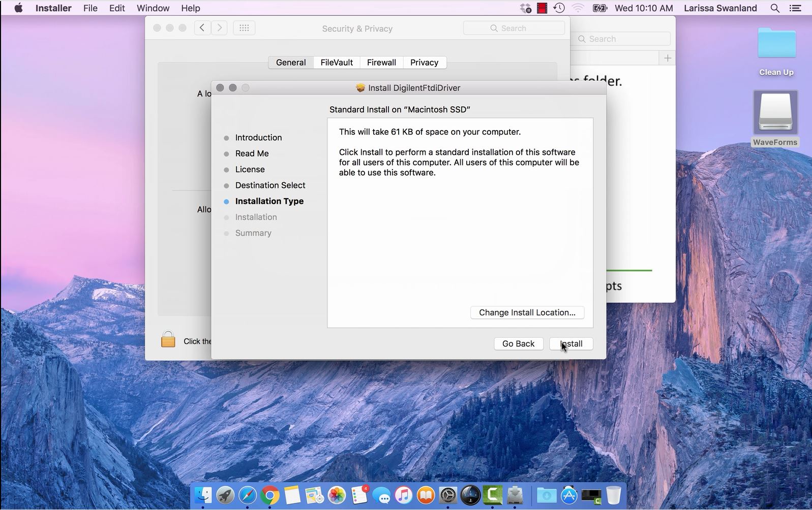
Task: Open the File menu
Action: [x=91, y=8]
